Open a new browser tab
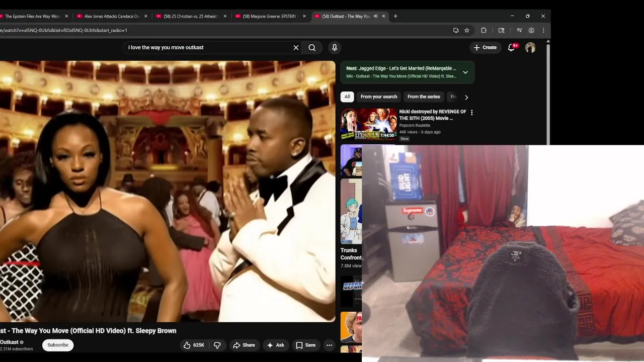 coord(395,16)
